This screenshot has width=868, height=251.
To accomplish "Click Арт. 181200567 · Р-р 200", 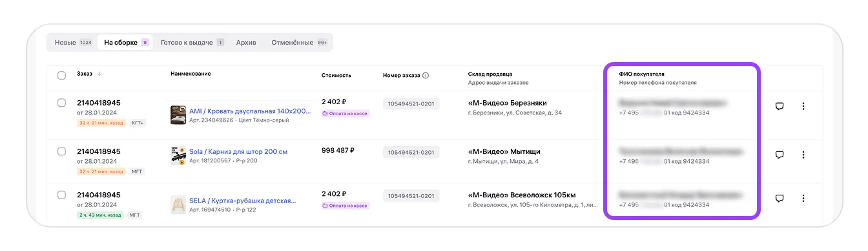I will 223,160.
